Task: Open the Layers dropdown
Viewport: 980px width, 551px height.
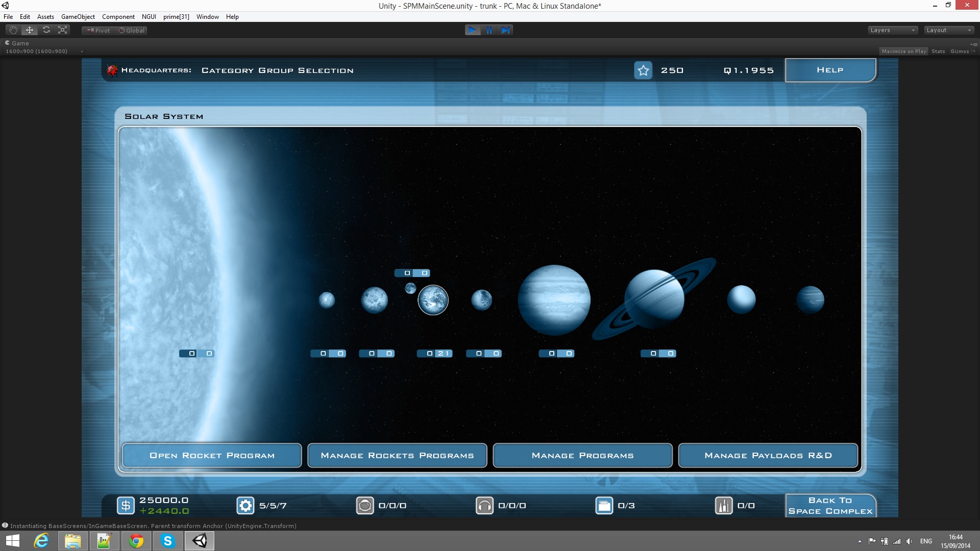Action: [893, 30]
